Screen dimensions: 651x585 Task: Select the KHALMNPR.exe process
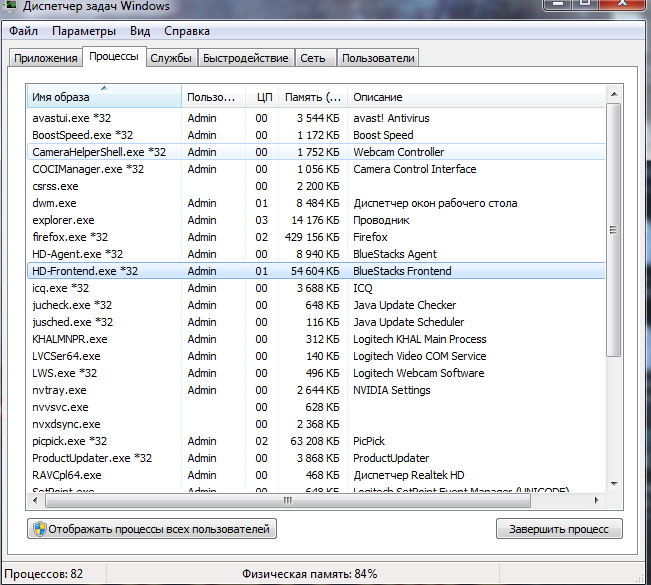tap(316, 339)
